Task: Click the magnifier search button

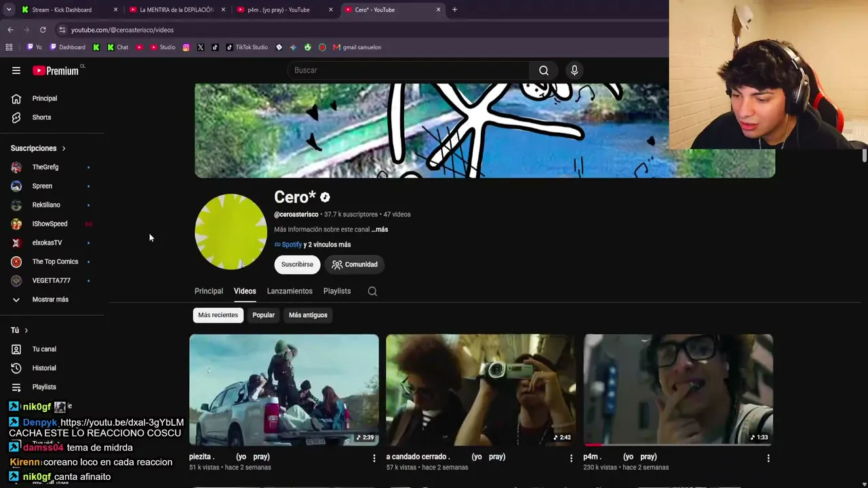Action: (543, 70)
